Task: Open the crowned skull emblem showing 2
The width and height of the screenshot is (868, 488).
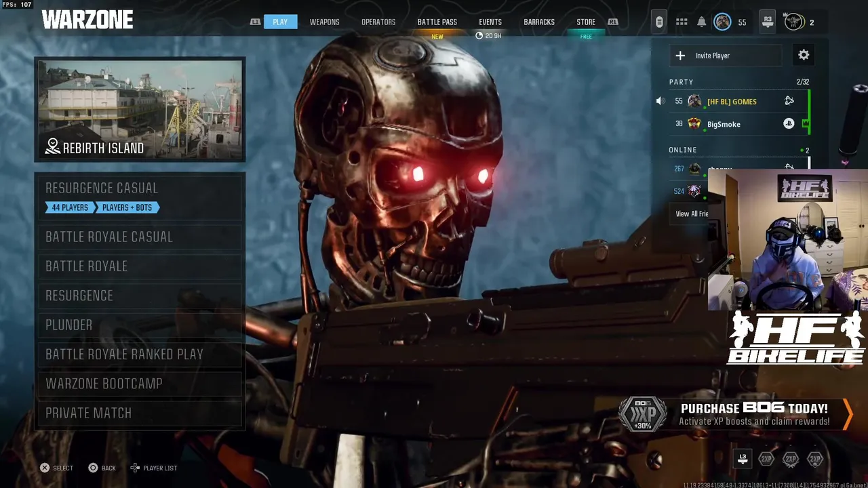Action: [793, 22]
